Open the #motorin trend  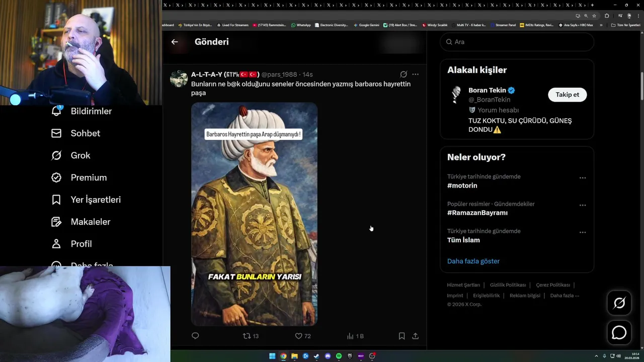click(x=462, y=186)
